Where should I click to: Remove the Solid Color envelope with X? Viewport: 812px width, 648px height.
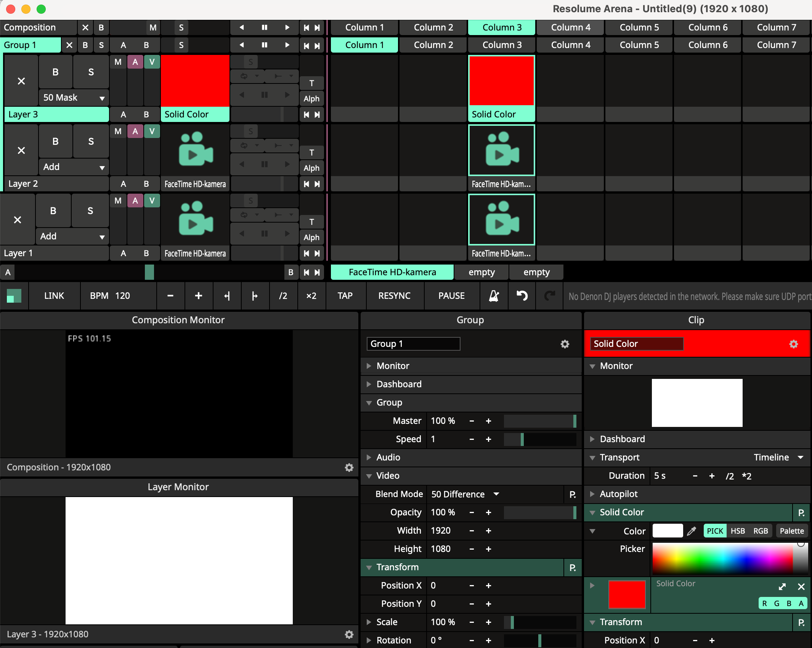pos(801,587)
